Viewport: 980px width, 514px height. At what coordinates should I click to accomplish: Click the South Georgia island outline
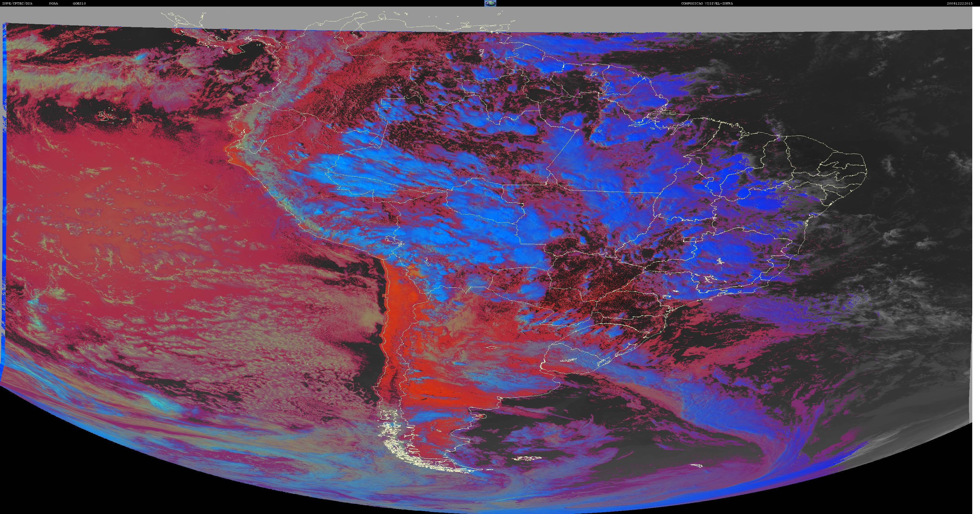(697, 465)
